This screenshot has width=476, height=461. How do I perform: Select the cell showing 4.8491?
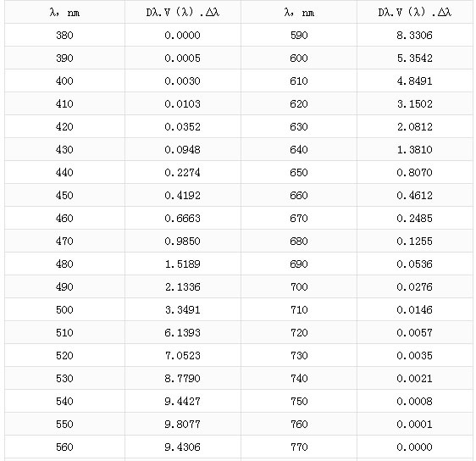[x=415, y=81]
